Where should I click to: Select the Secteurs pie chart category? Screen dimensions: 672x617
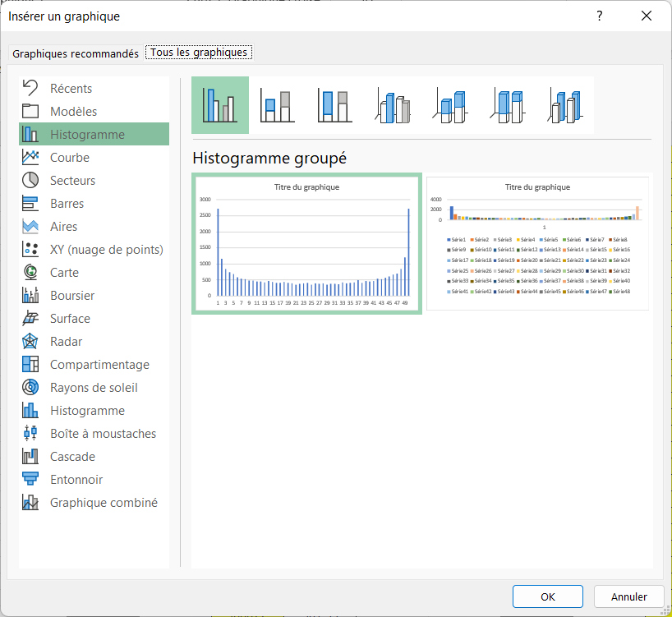point(94,181)
